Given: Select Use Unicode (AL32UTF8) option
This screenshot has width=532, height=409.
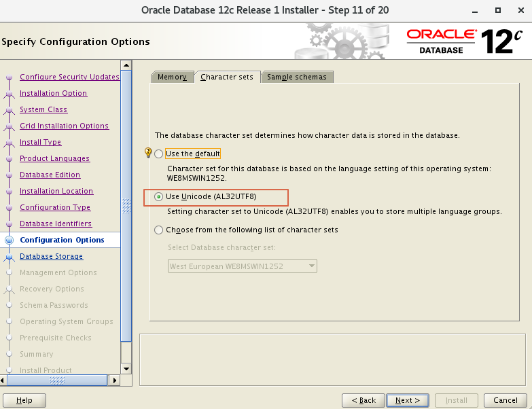Looking at the screenshot, I should 159,197.
